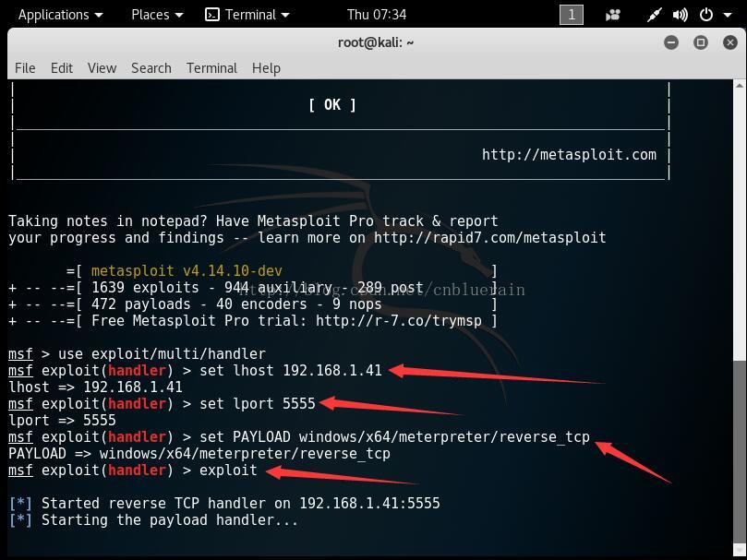Click the volume speaker icon

[680, 16]
